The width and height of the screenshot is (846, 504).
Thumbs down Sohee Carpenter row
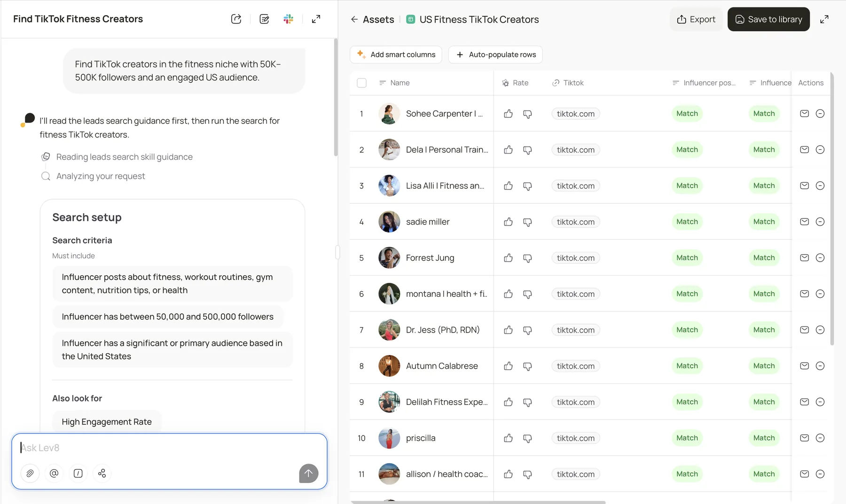coord(527,114)
